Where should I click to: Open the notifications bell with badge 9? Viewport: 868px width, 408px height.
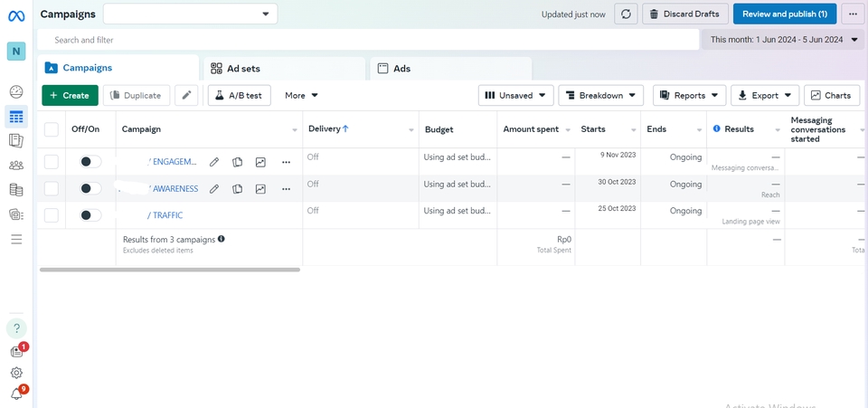click(x=17, y=394)
